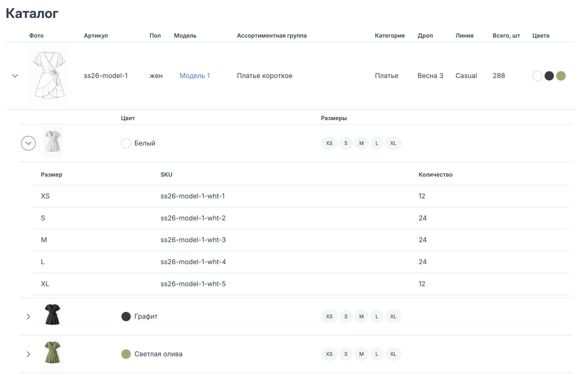The width and height of the screenshot is (588, 379).
Task: Click the Каталог page heading
Action: pyautogui.click(x=32, y=13)
